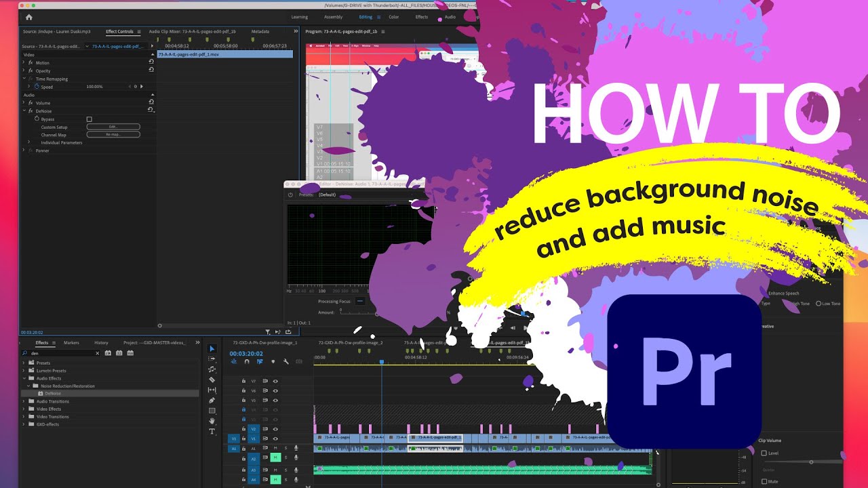Open the Effect Controls panel menu
The width and height of the screenshot is (868, 488).
pos(139,31)
